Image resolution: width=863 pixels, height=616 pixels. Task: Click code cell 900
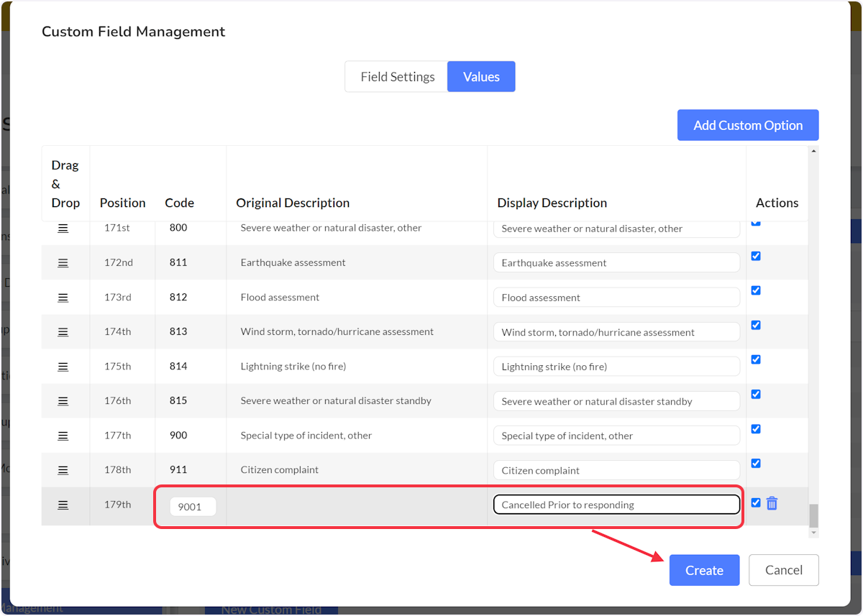pos(178,435)
